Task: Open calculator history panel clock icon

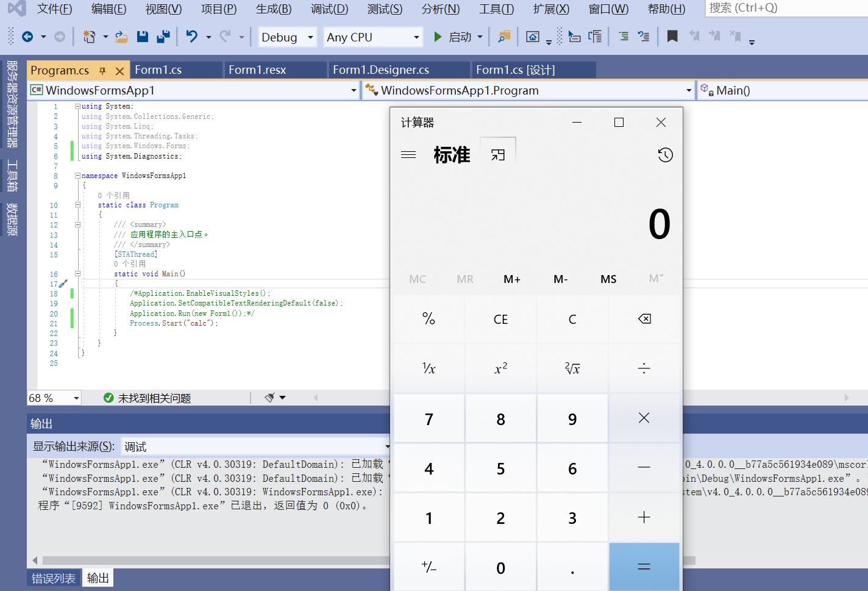Action: (666, 155)
